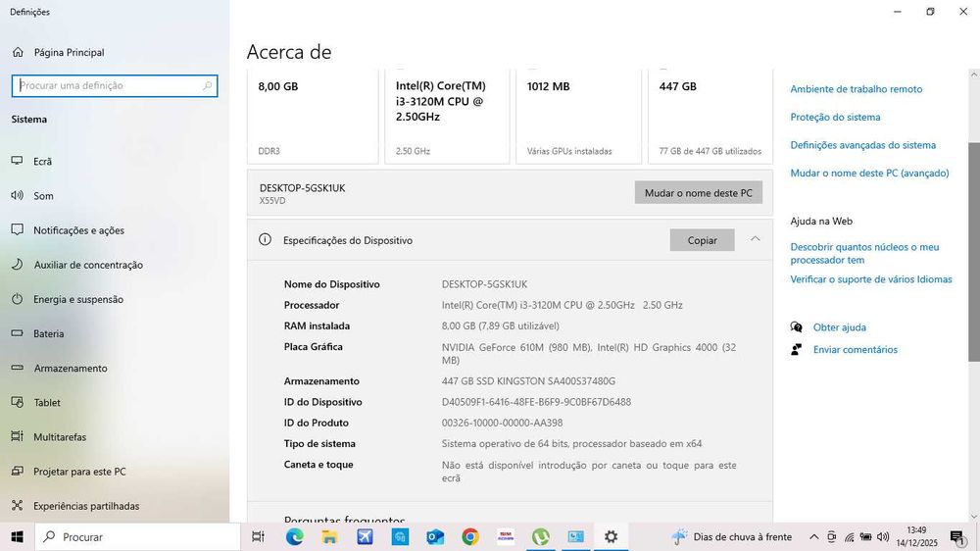Go to Página Principal home icon
The width and height of the screenshot is (980, 551).
[18, 53]
